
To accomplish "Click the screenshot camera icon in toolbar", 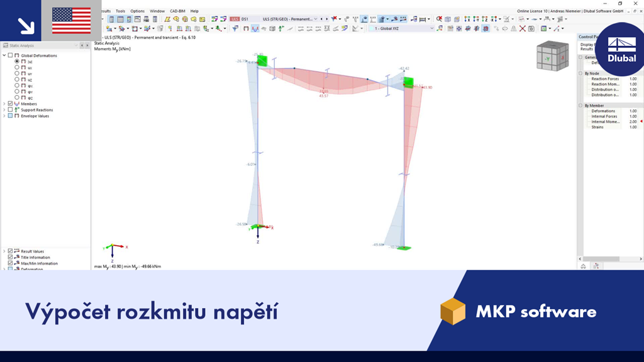I will click(531, 28).
